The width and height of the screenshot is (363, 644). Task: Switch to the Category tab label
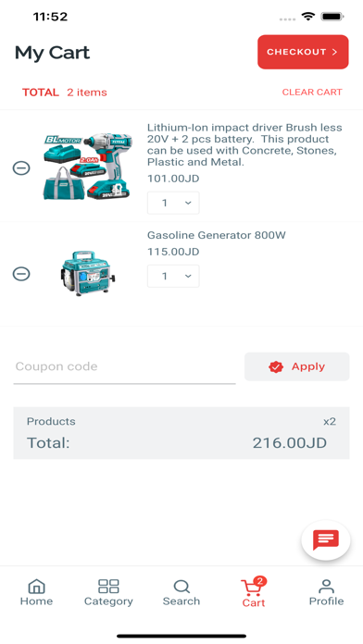pos(108,601)
